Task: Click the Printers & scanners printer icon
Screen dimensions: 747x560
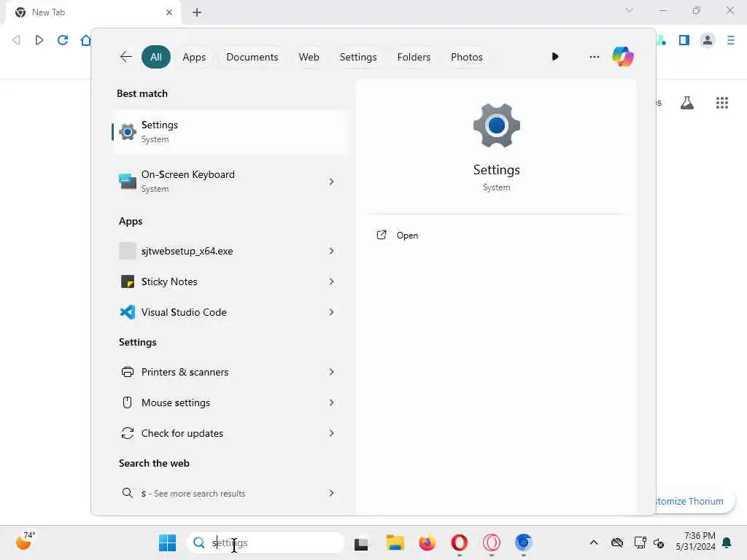Action: tap(127, 372)
